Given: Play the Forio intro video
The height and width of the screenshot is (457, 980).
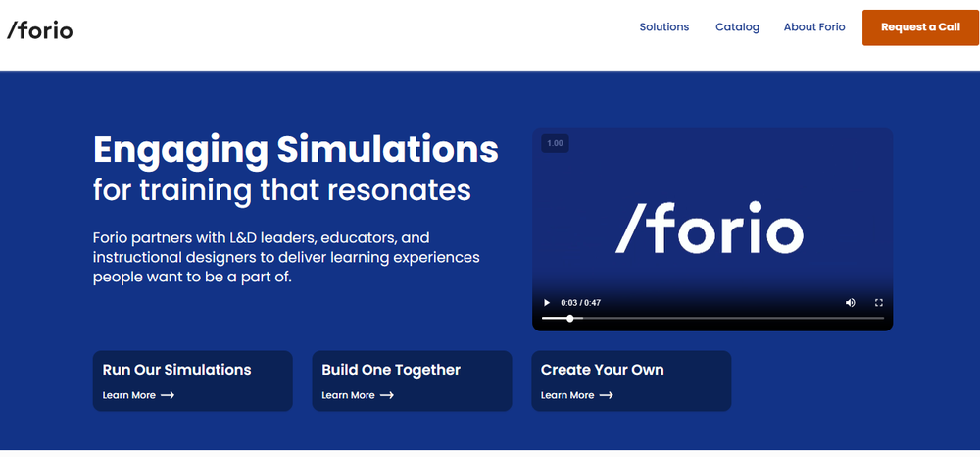Looking at the screenshot, I should (x=547, y=303).
